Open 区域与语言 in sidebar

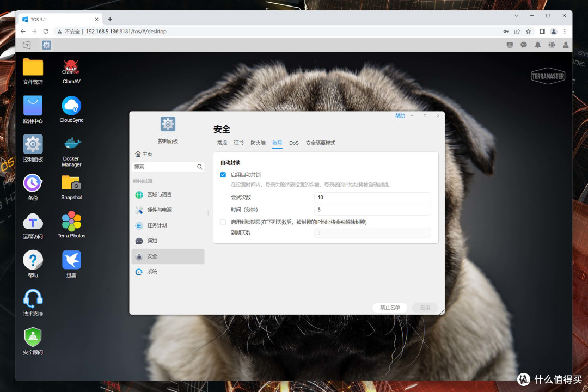click(168, 194)
